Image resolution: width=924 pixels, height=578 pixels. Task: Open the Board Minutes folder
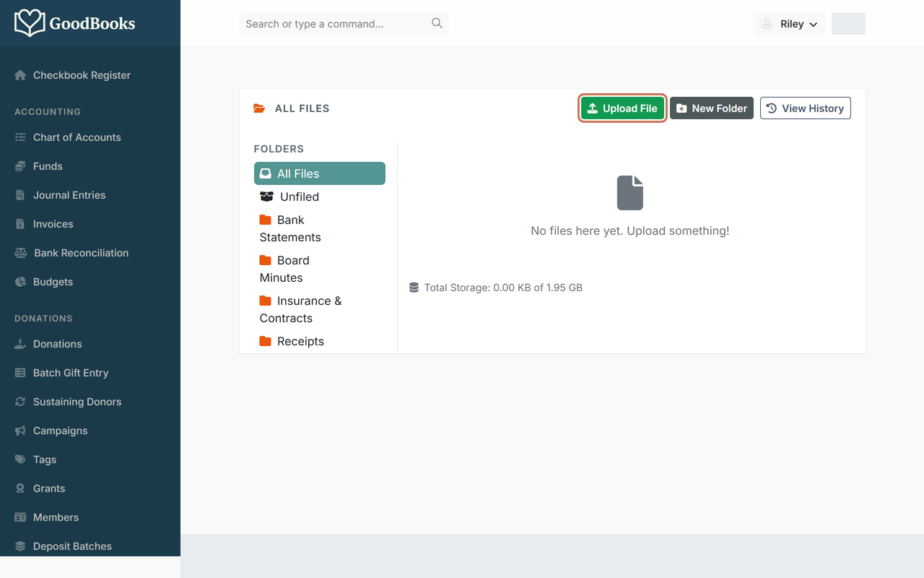[320, 269]
